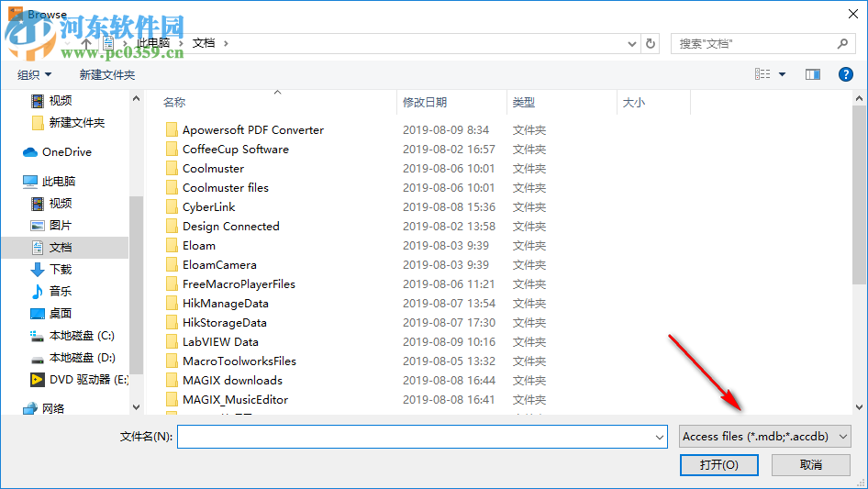Image resolution: width=868 pixels, height=489 pixels.
Task: Change view layout icon
Action: pyautogui.click(x=762, y=74)
